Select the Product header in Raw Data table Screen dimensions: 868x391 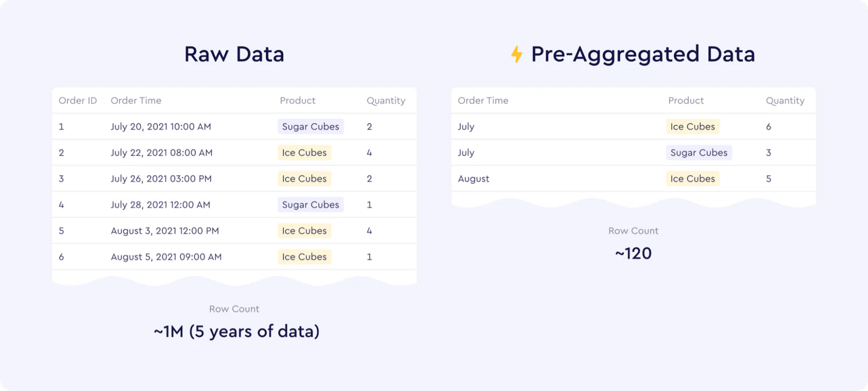pos(298,100)
